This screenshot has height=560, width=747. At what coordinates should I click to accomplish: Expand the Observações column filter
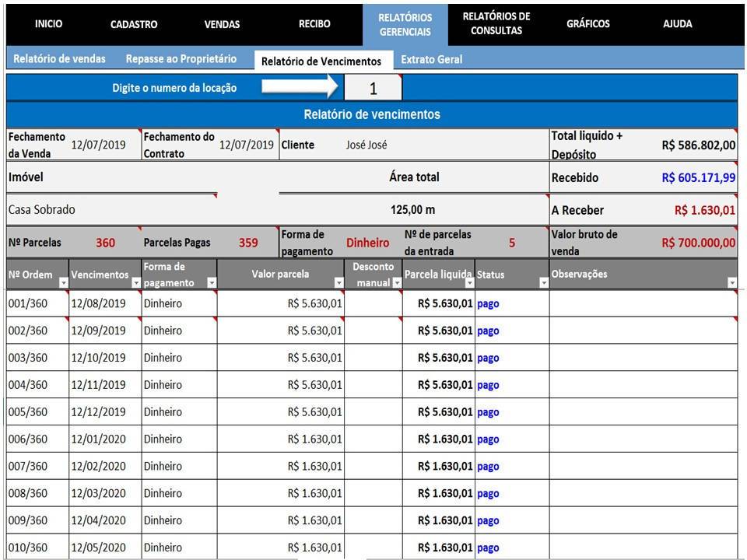pyautogui.click(x=732, y=283)
